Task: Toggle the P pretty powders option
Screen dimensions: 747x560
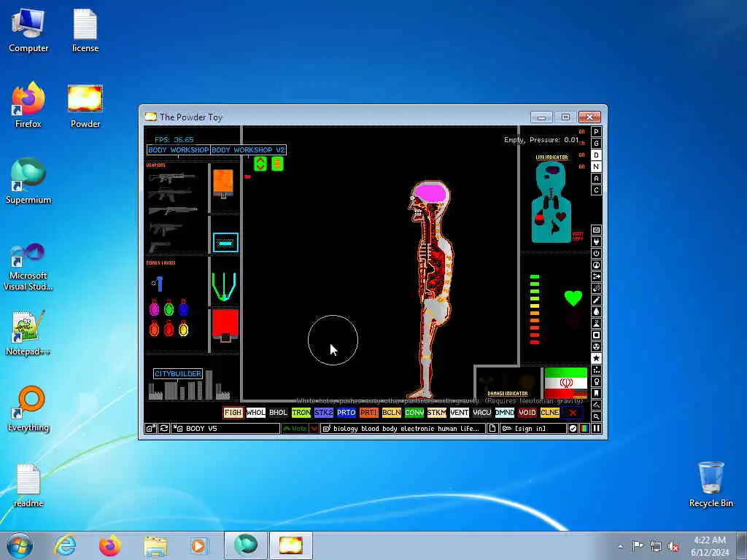Action: pos(596,132)
